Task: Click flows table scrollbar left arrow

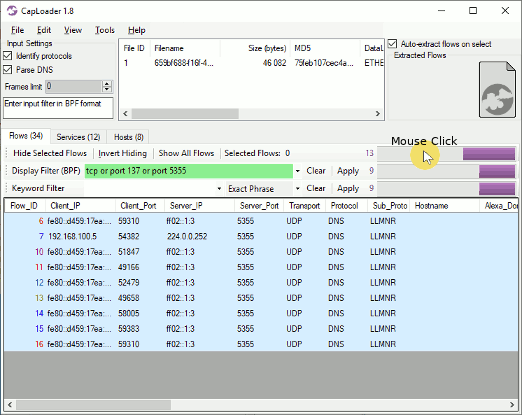Action: (10, 405)
